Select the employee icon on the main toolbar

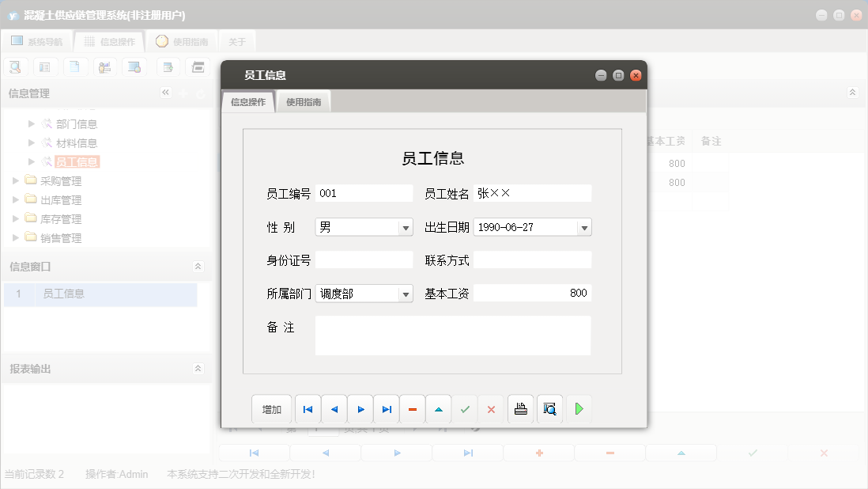click(x=104, y=66)
